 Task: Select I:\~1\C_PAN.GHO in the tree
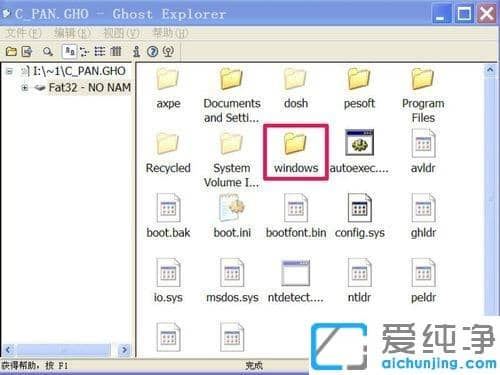[x=79, y=71]
